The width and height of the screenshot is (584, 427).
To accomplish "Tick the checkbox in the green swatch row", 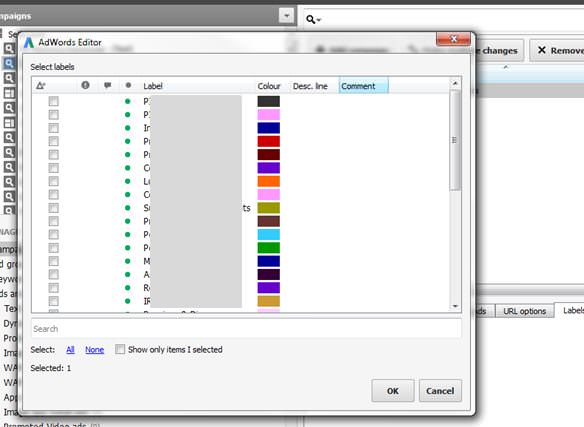I will [x=54, y=248].
